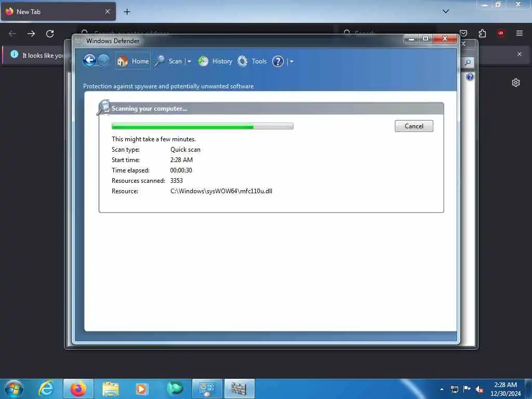Launch Internet Explorer from taskbar
This screenshot has height=399, width=532.
[x=46, y=389]
